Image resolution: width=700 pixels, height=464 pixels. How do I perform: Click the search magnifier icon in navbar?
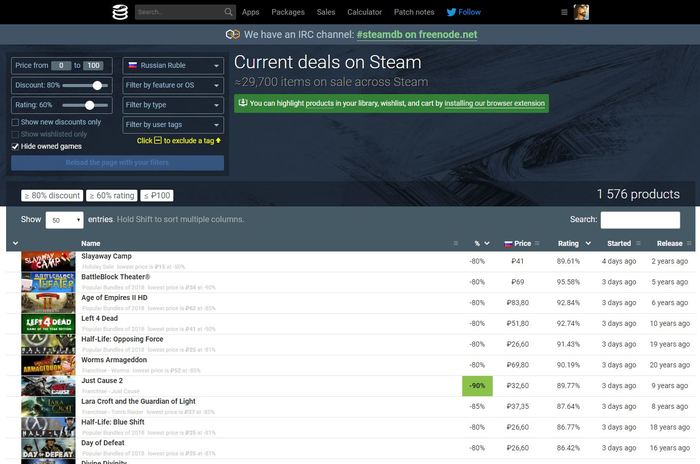[227, 12]
